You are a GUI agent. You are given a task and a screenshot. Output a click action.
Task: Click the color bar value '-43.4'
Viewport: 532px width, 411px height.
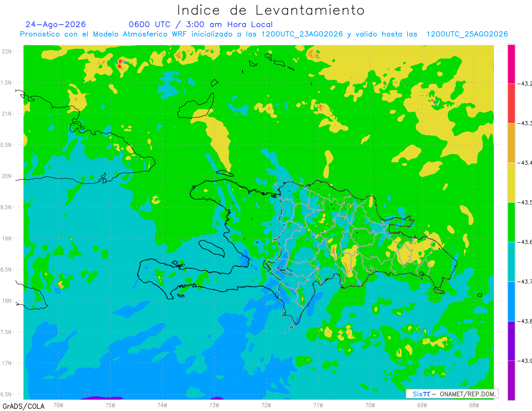click(525, 163)
